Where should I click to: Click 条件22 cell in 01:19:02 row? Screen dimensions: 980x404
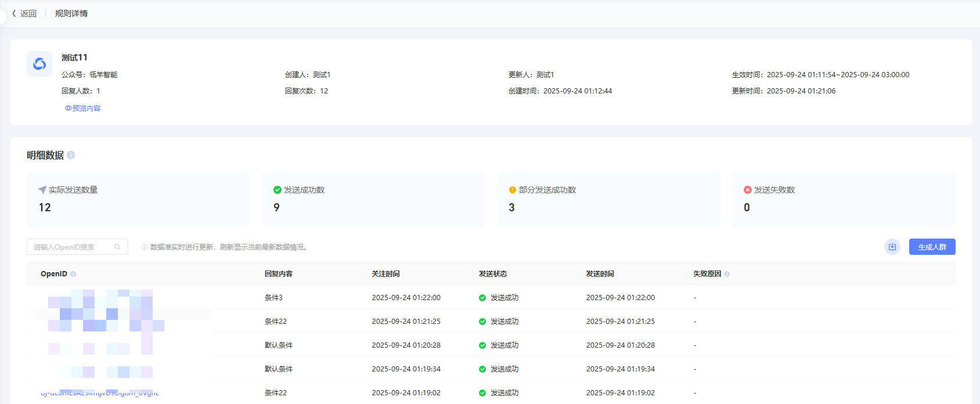pyautogui.click(x=276, y=393)
